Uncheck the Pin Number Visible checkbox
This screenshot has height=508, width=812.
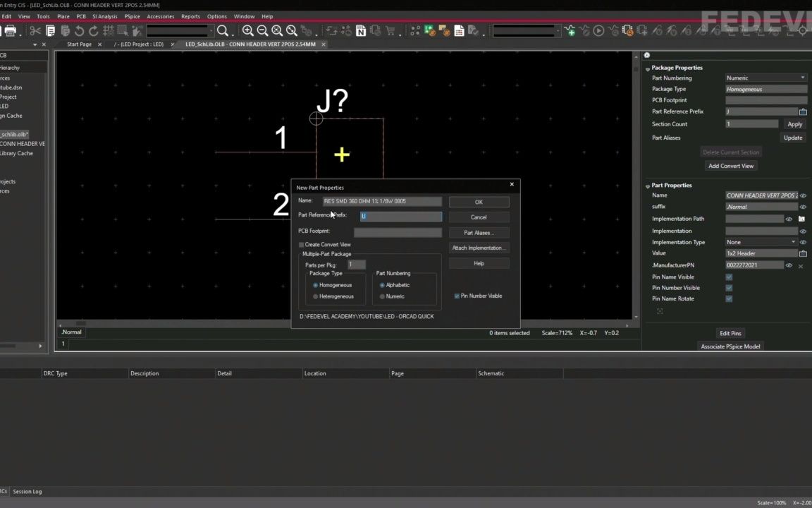(x=457, y=296)
